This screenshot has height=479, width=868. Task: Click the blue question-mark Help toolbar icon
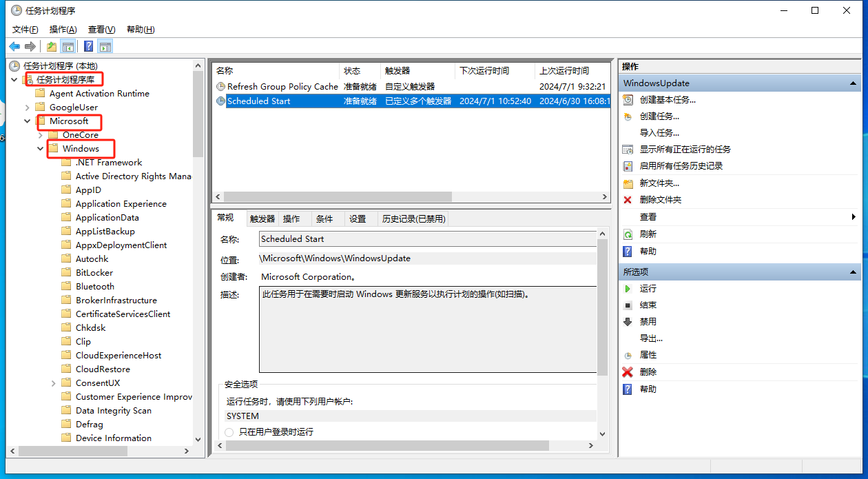(x=88, y=47)
